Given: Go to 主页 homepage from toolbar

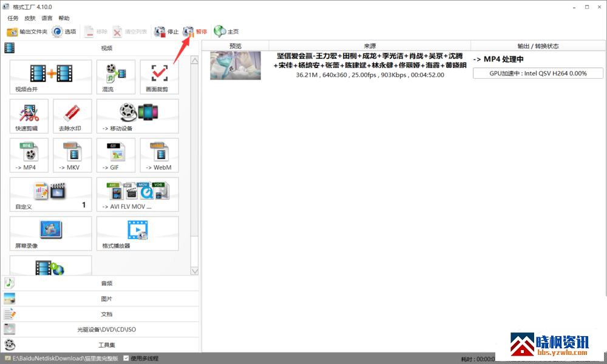Looking at the screenshot, I should 226,32.
